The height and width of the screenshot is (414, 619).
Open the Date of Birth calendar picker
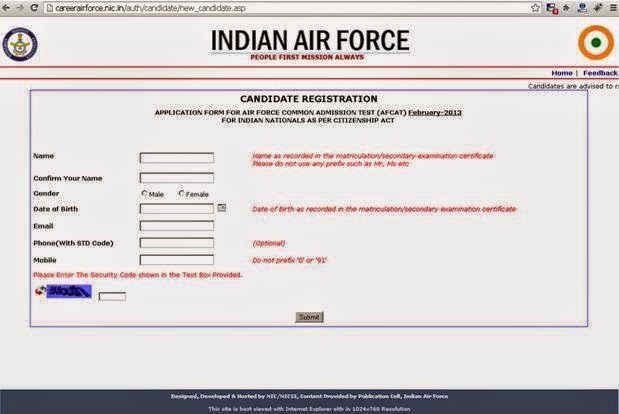[x=222, y=208]
